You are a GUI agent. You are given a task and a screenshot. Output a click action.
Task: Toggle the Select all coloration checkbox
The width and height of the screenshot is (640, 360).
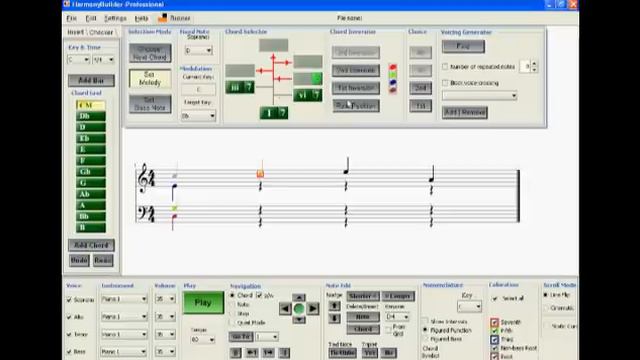pyautogui.click(x=495, y=299)
